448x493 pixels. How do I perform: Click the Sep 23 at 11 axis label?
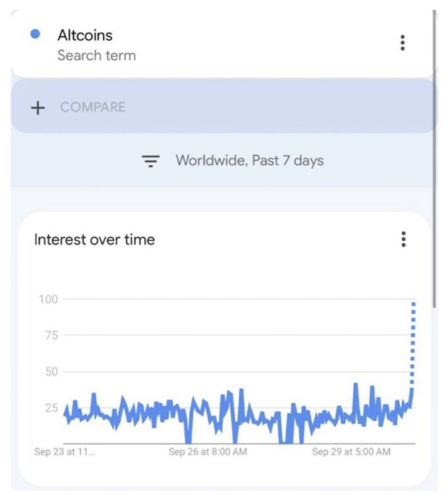pyautogui.click(x=65, y=452)
